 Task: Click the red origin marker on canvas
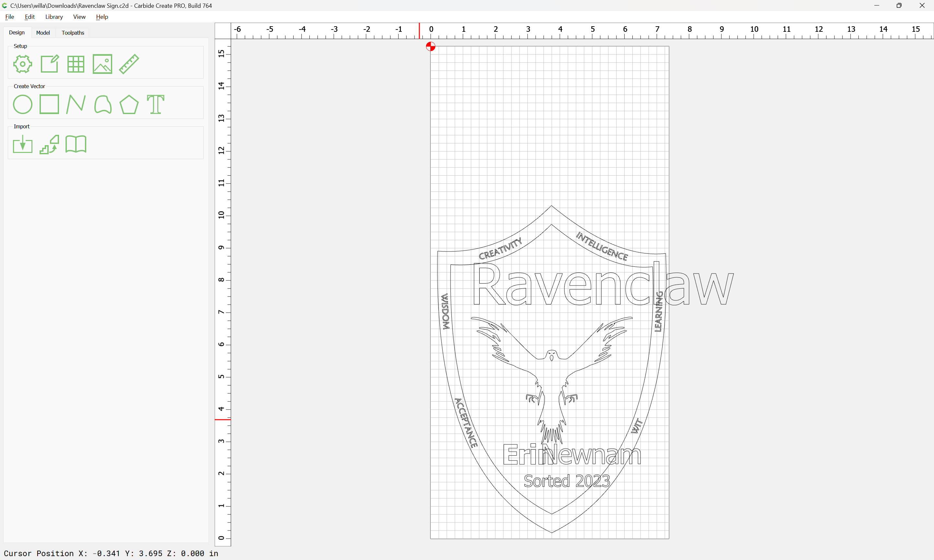click(430, 46)
